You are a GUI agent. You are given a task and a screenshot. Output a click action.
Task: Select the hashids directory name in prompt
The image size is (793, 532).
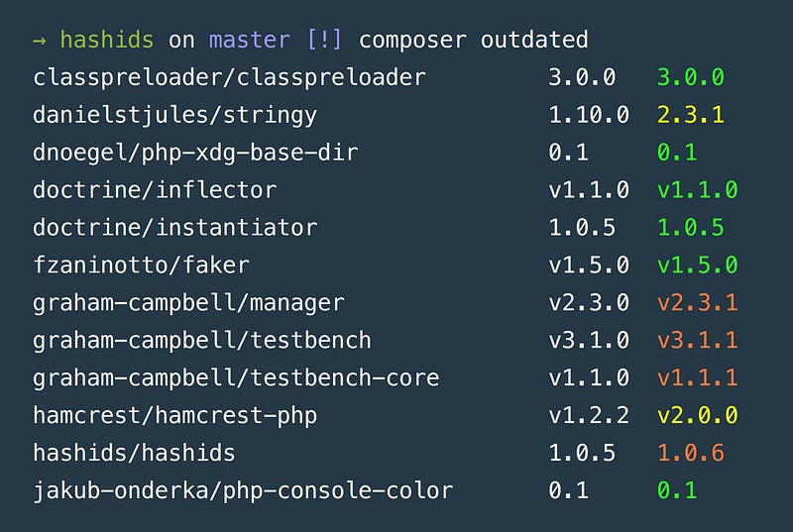pyautogui.click(x=107, y=40)
